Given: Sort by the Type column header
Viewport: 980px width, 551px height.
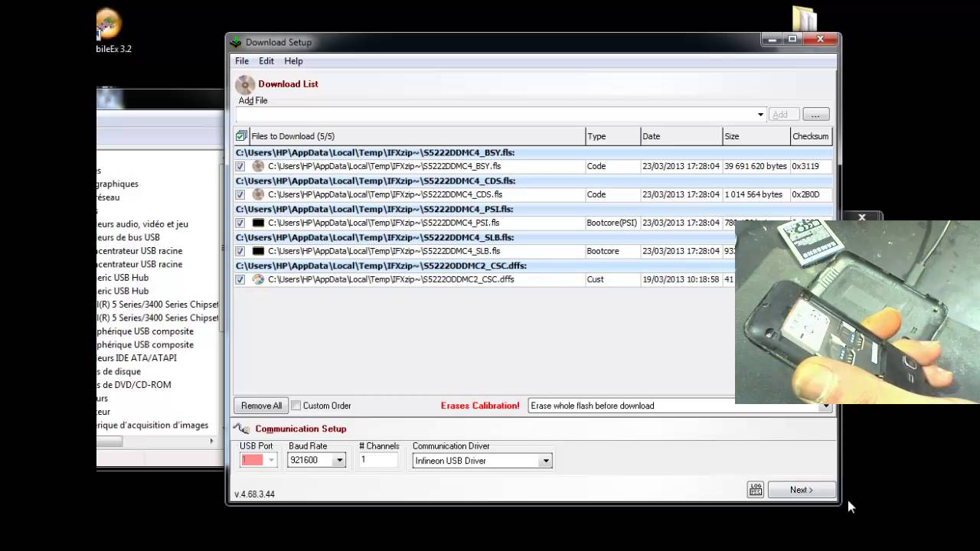Looking at the screenshot, I should 612,136.
